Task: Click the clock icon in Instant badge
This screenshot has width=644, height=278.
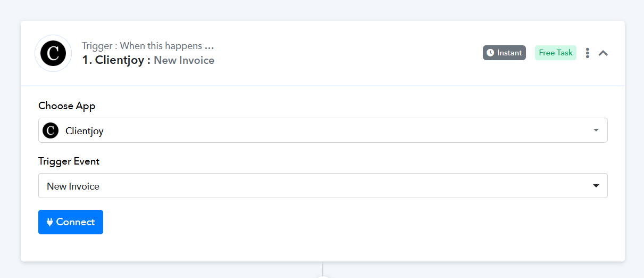Action: click(490, 53)
